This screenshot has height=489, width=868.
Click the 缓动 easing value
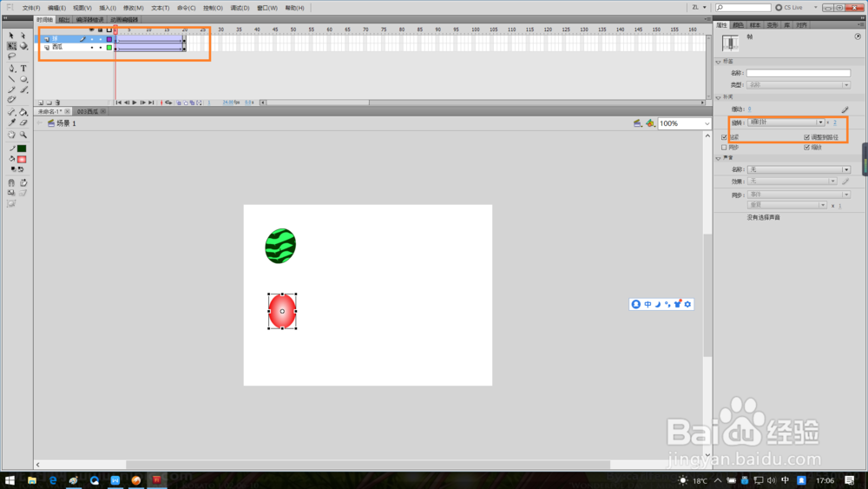tap(750, 109)
